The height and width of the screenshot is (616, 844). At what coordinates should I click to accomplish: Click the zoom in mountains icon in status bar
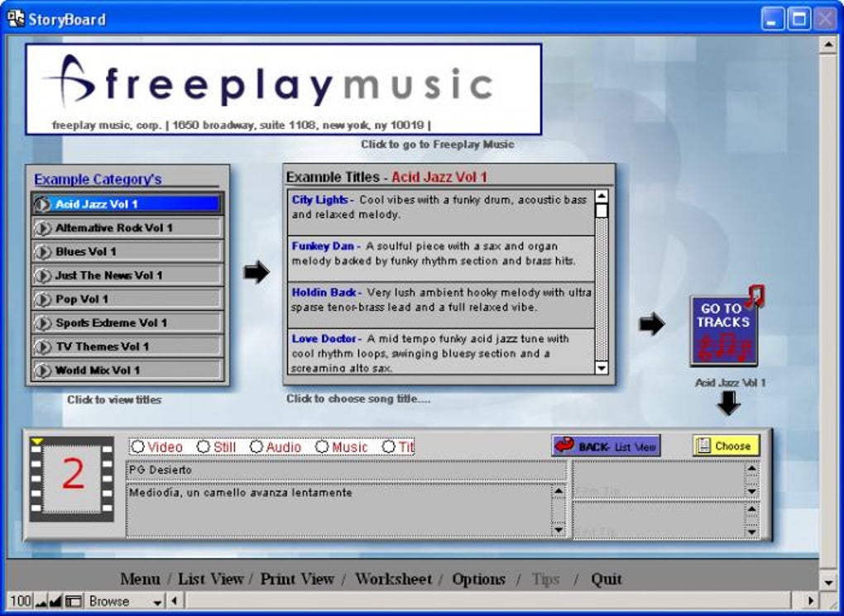[x=55, y=601]
